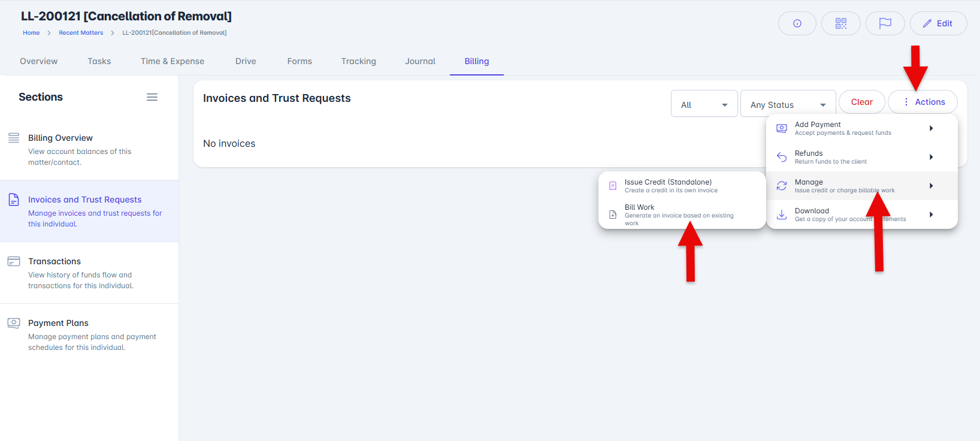Show the QR code for this matter

point(841,23)
